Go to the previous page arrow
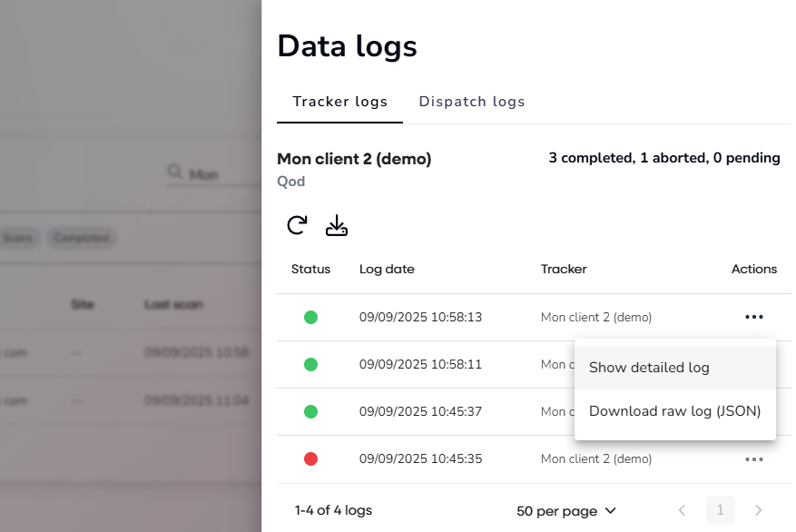This screenshot has width=796, height=532. coord(683,511)
